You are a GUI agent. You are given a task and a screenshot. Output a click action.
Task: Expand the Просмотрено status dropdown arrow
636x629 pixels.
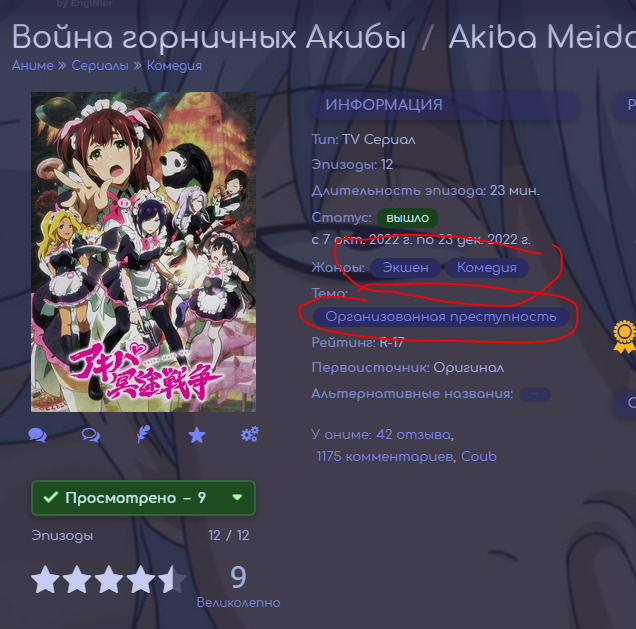click(237, 497)
